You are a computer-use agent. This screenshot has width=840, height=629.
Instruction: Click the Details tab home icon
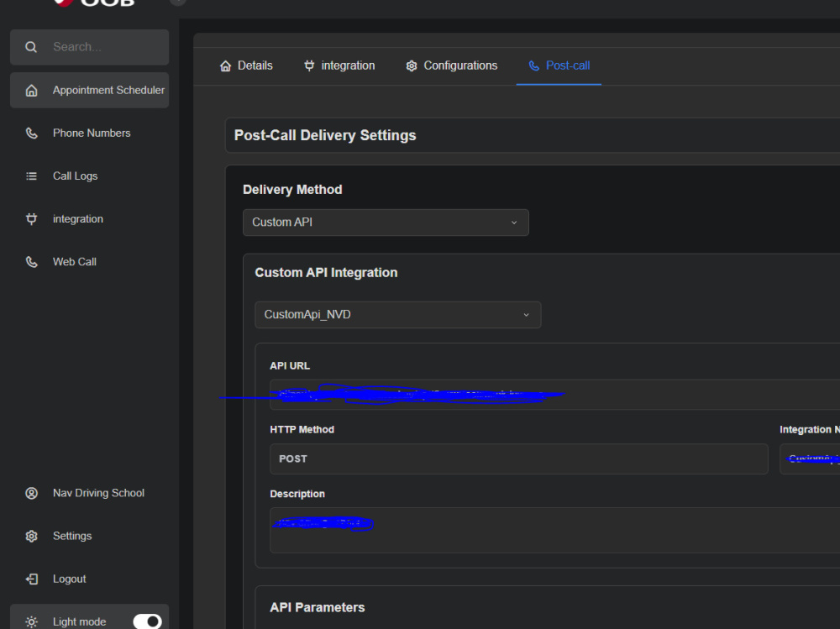(x=225, y=66)
